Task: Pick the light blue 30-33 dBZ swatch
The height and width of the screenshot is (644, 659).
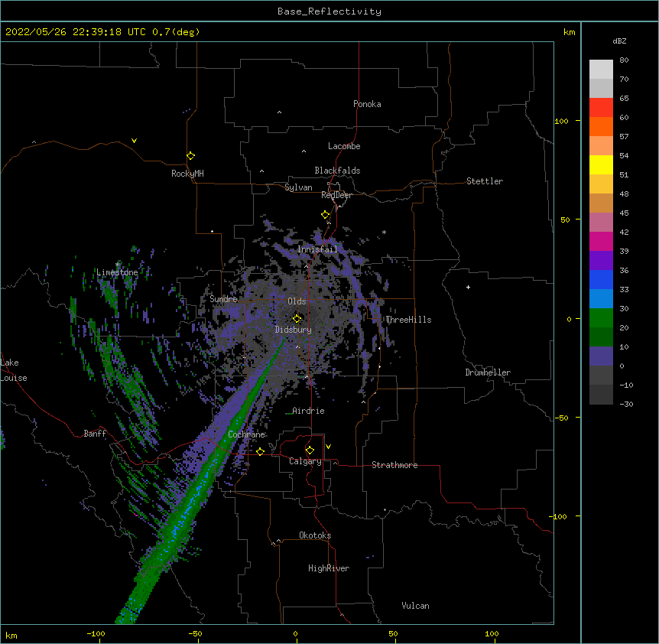Action: pos(601,298)
